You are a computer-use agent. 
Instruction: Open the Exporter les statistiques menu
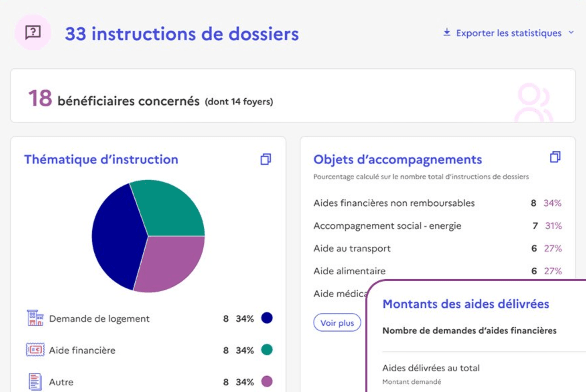coord(508,33)
